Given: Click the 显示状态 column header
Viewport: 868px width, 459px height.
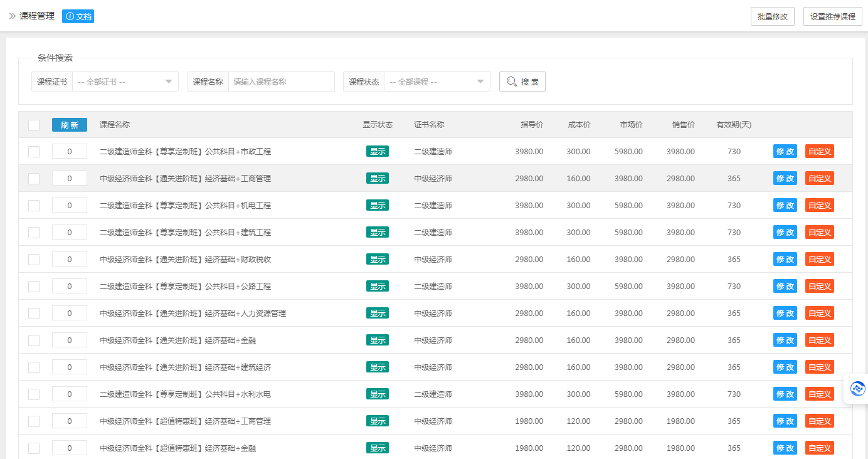Looking at the screenshot, I should (x=378, y=125).
